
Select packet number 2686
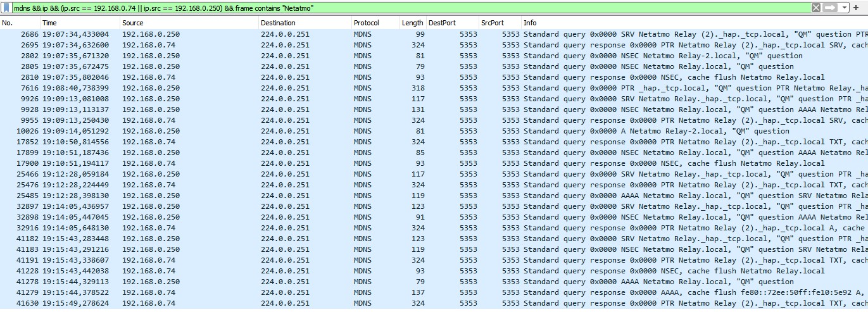tap(30, 34)
